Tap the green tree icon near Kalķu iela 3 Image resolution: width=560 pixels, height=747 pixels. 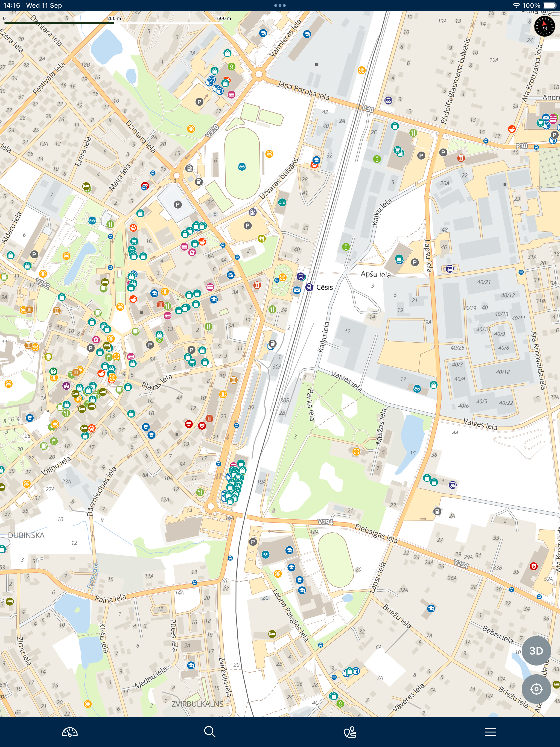346,247
